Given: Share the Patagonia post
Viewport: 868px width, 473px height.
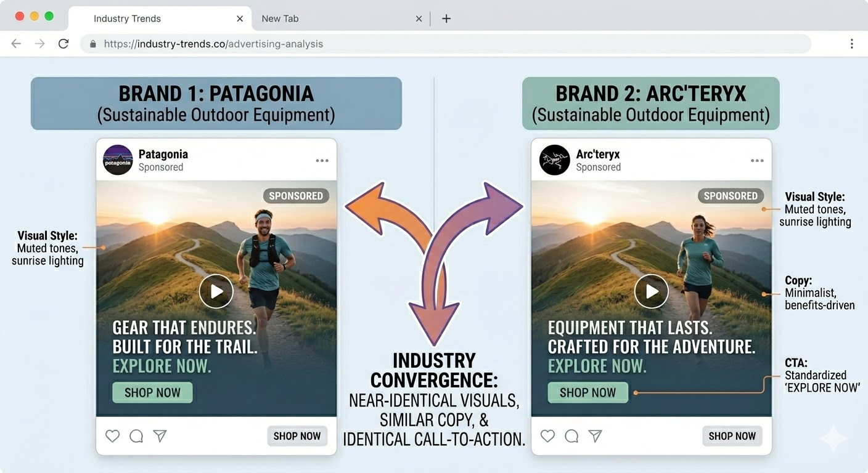Looking at the screenshot, I should [160, 436].
